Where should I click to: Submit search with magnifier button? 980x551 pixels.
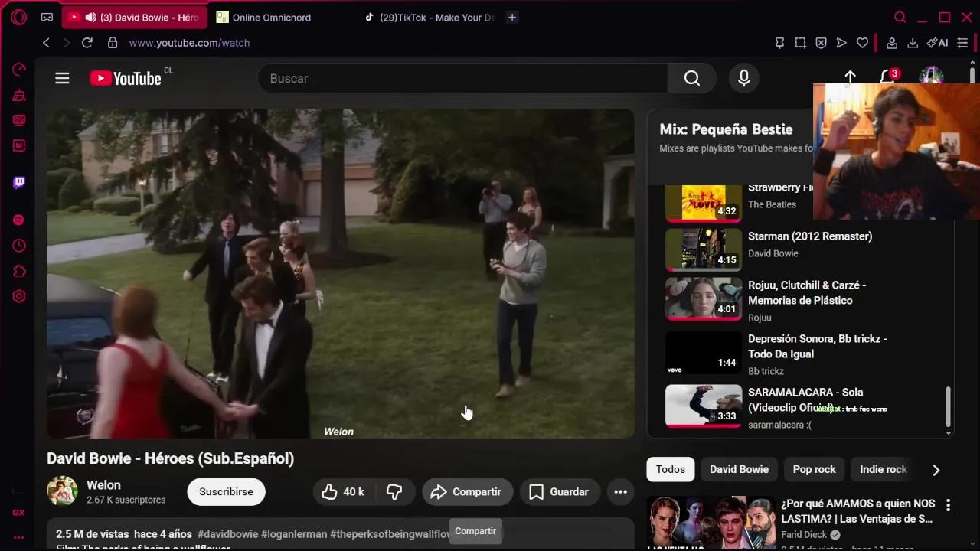(692, 78)
